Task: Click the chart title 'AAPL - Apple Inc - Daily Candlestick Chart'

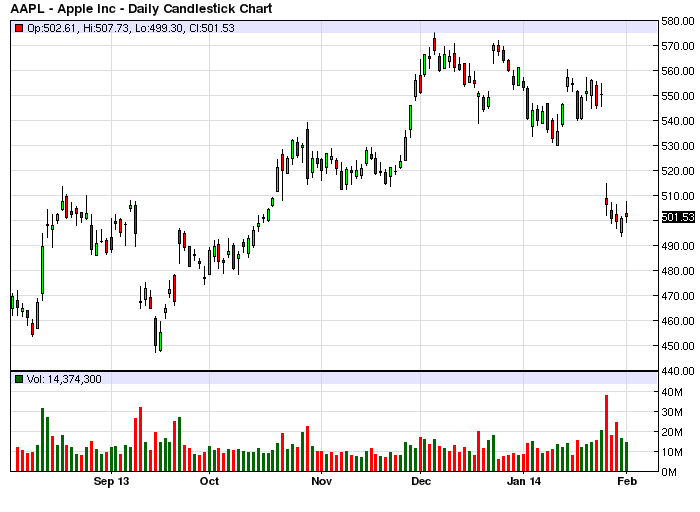Action: (141, 8)
